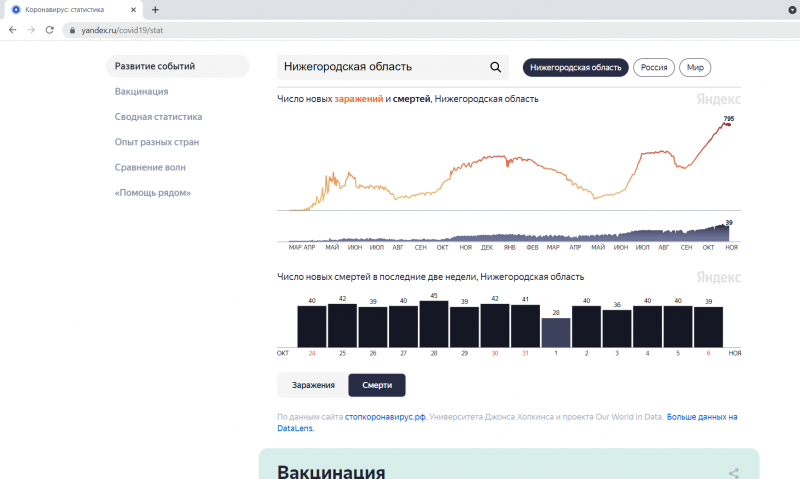
Task: Close the Коронавирус: статистика tab
Action: pyautogui.click(x=133, y=10)
